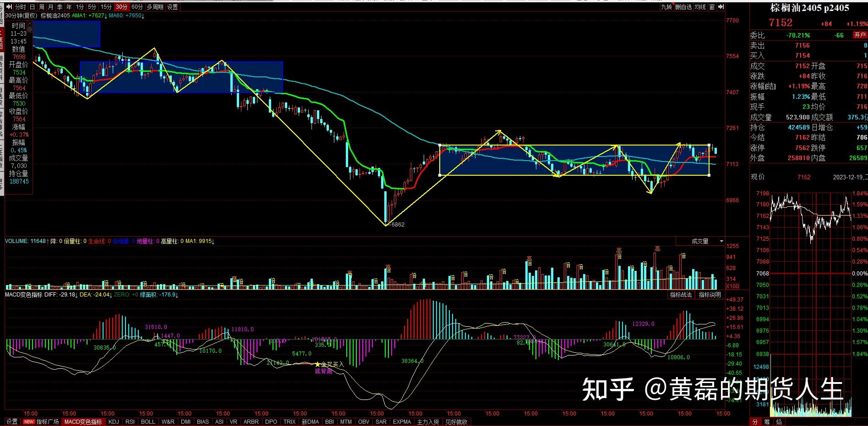Switch indicator to VR
Image resolution: width=868 pixels, height=426 pixels.
coord(234,422)
